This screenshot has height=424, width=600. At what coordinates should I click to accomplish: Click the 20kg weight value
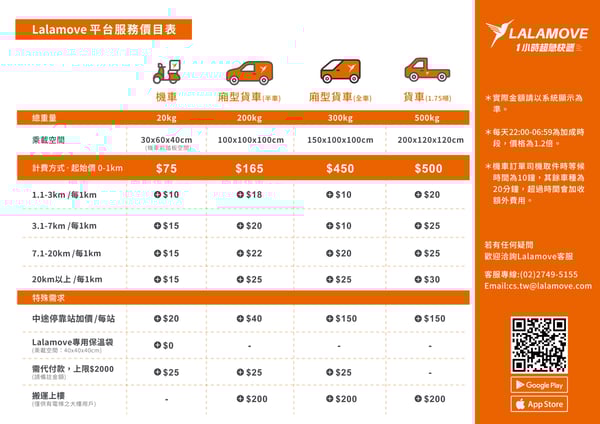(x=166, y=118)
